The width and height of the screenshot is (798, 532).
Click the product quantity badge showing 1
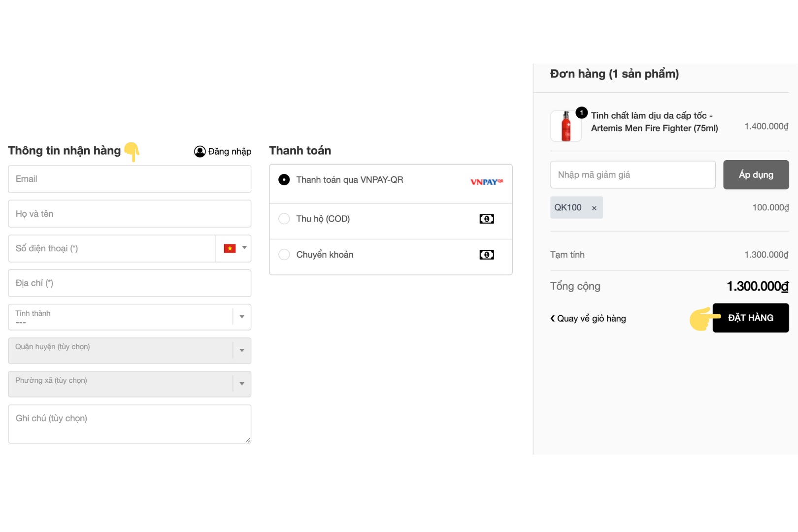(x=581, y=113)
